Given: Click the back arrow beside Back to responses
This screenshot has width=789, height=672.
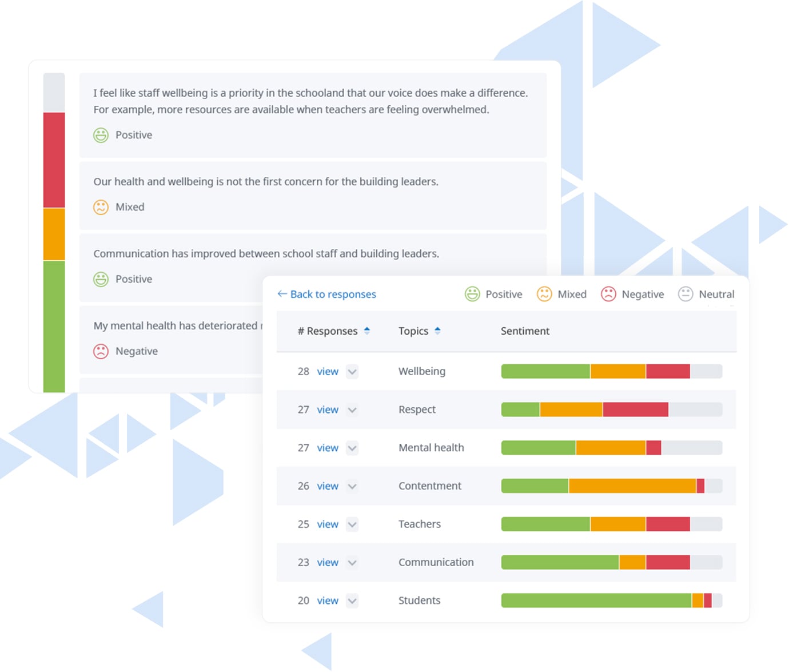Looking at the screenshot, I should point(281,293).
